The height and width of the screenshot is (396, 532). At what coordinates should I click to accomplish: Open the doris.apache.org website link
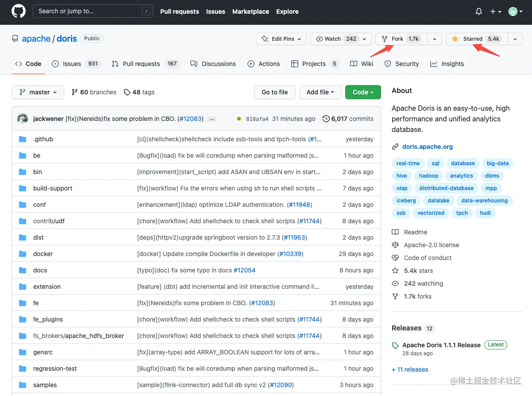[428, 147]
